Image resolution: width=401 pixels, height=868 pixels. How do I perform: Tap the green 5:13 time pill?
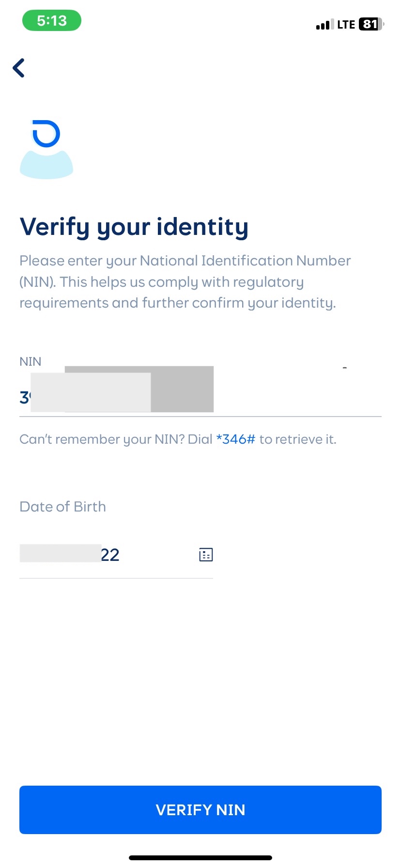(x=52, y=21)
